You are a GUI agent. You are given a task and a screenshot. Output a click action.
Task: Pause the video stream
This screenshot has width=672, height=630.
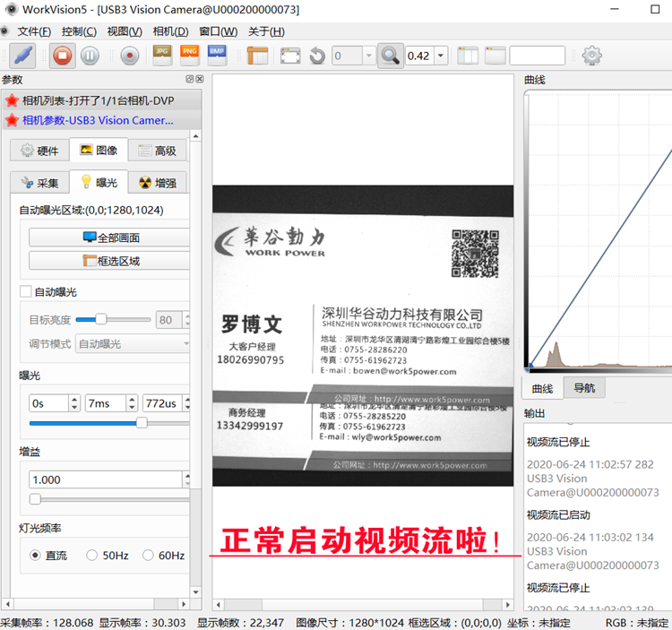coord(90,56)
